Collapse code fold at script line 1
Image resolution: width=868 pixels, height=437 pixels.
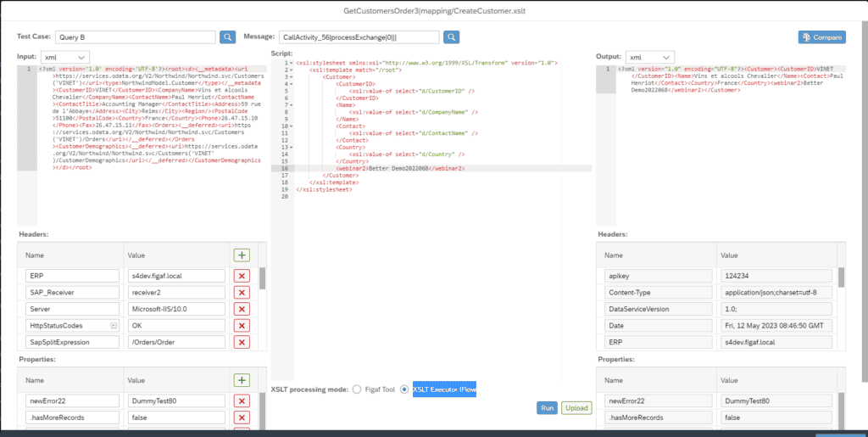290,63
